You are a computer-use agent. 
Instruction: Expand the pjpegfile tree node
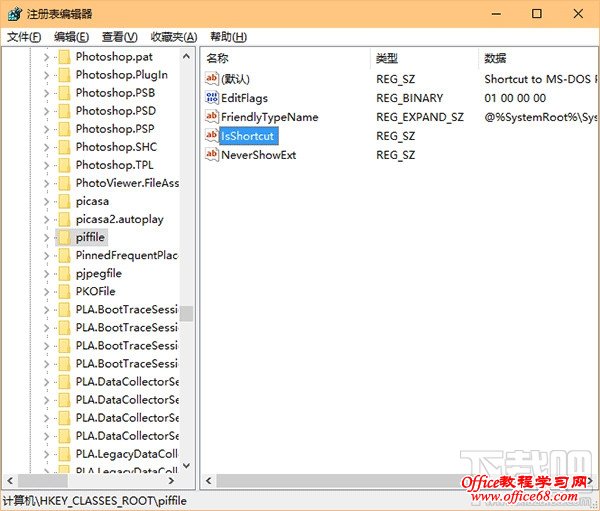pyautogui.click(x=46, y=274)
